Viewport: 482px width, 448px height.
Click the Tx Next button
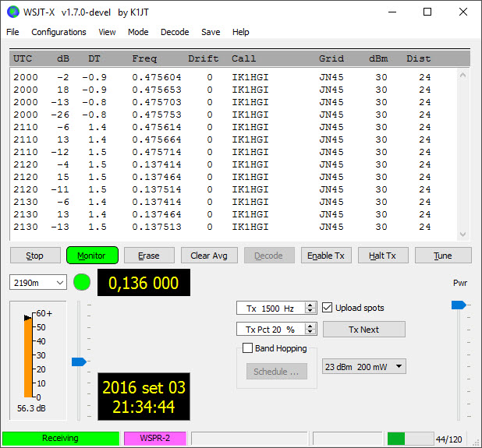363,330
